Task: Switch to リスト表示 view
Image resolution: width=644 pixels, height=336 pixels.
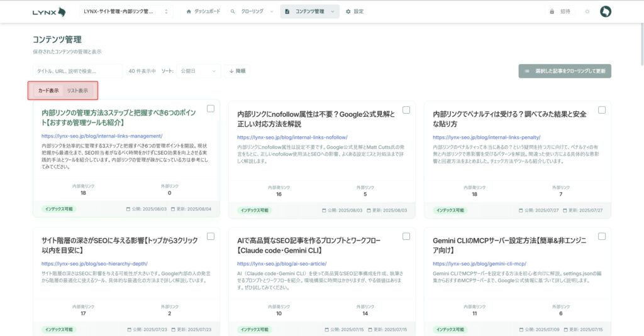Action: click(78, 90)
